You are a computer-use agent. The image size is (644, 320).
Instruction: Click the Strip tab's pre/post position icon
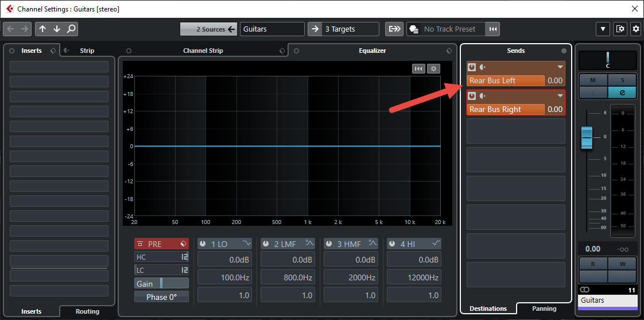67,51
